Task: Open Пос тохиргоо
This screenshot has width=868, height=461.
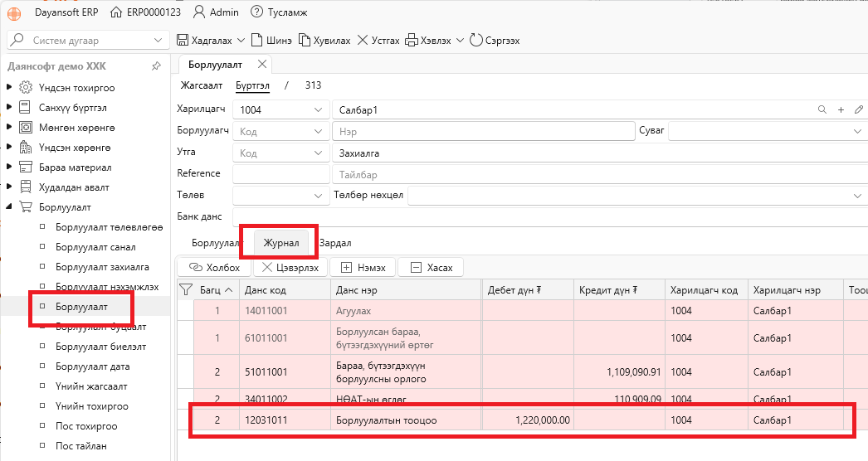Action: 86,426
